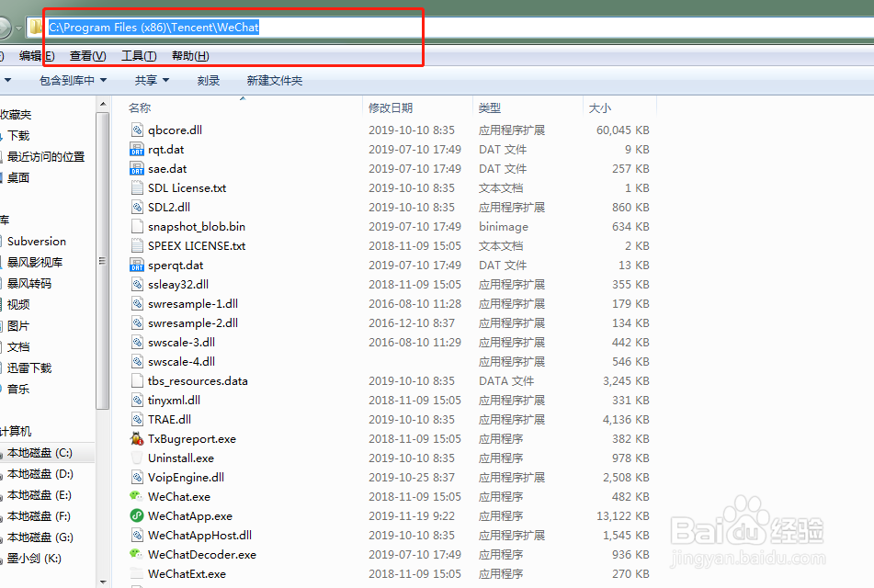The height and width of the screenshot is (588, 874).
Task: Click the VoipEngine.dll file icon
Action: click(x=137, y=477)
